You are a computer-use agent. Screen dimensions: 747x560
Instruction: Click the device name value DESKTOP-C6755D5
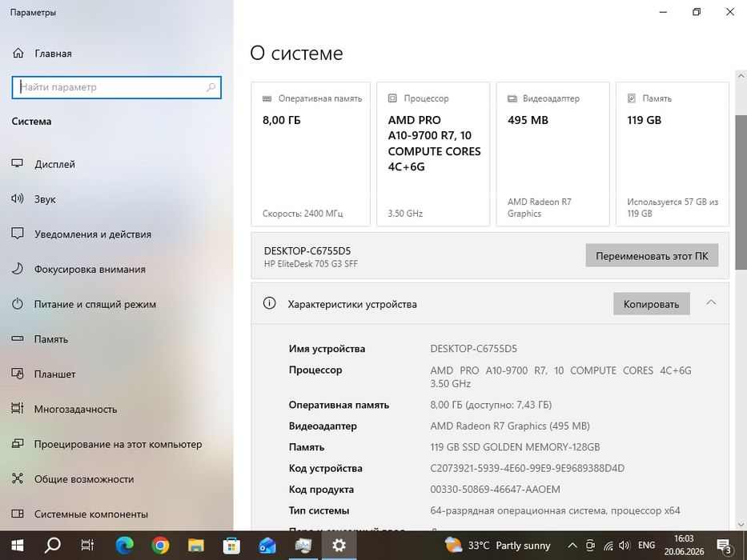click(473, 349)
